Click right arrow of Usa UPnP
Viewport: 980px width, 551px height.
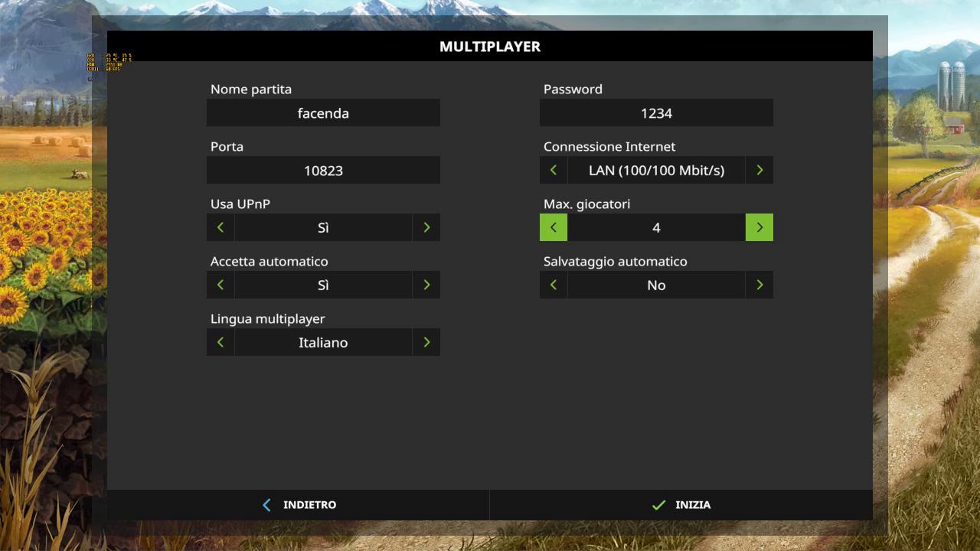coord(426,227)
